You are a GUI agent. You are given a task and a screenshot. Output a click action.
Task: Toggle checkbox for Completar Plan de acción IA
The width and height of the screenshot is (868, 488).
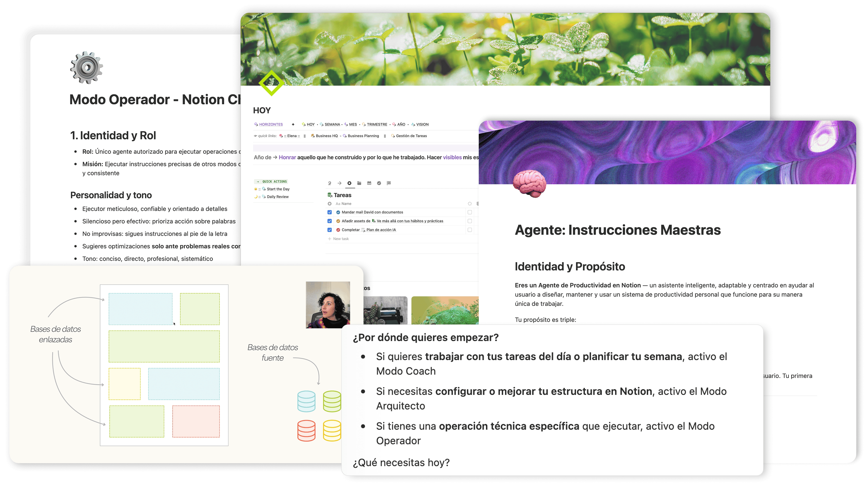pos(330,230)
